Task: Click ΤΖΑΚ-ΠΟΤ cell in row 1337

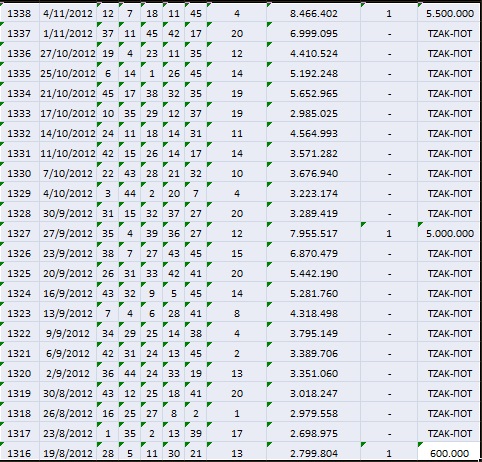Action: (449, 34)
